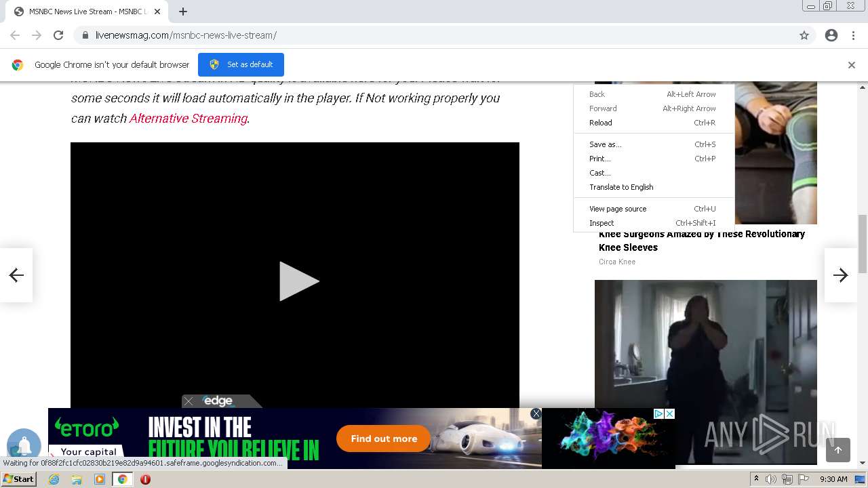Click the red stop-sign taskbar icon
The image size is (868, 488).
pyautogui.click(x=145, y=479)
